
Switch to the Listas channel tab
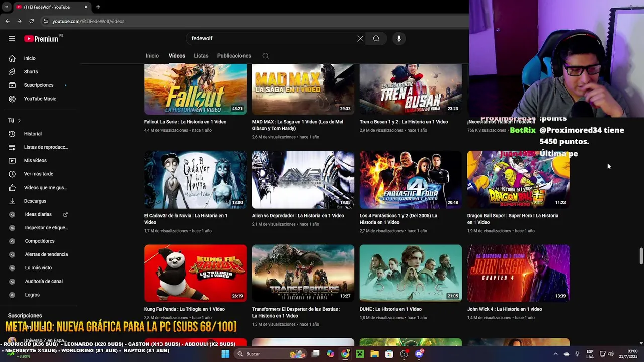pyautogui.click(x=201, y=56)
